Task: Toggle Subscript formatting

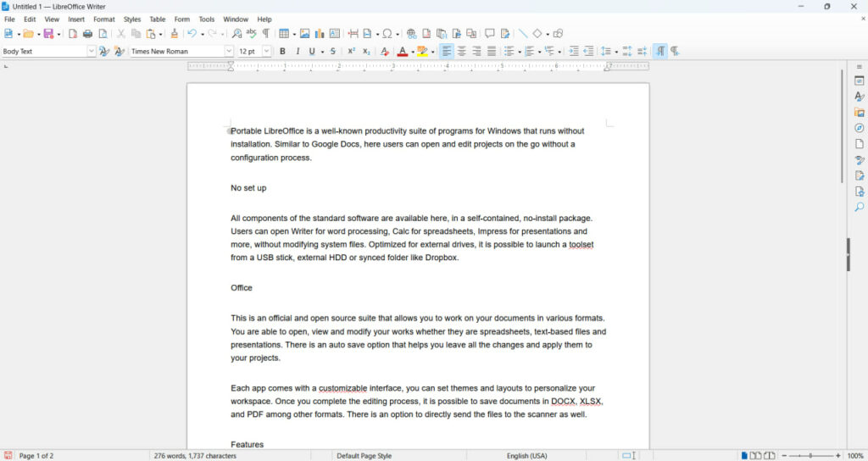Action: pyautogui.click(x=366, y=51)
